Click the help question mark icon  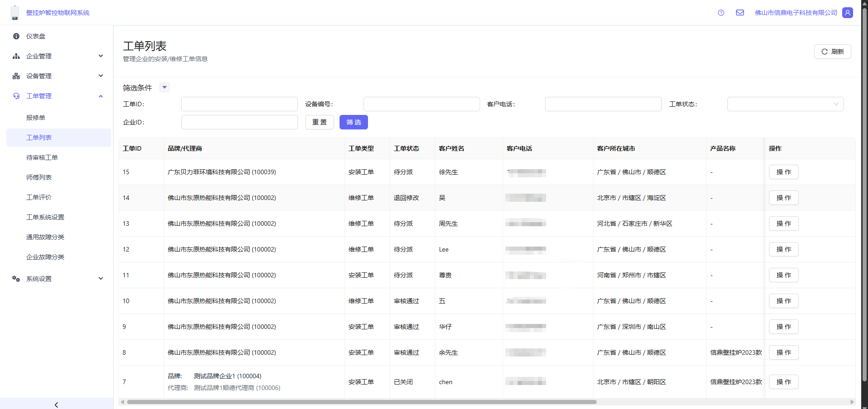[x=721, y=13]
